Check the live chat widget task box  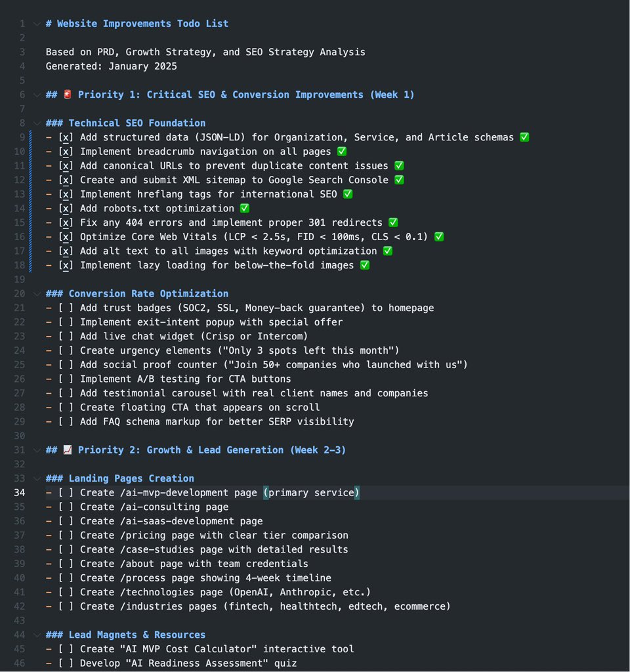66,336
